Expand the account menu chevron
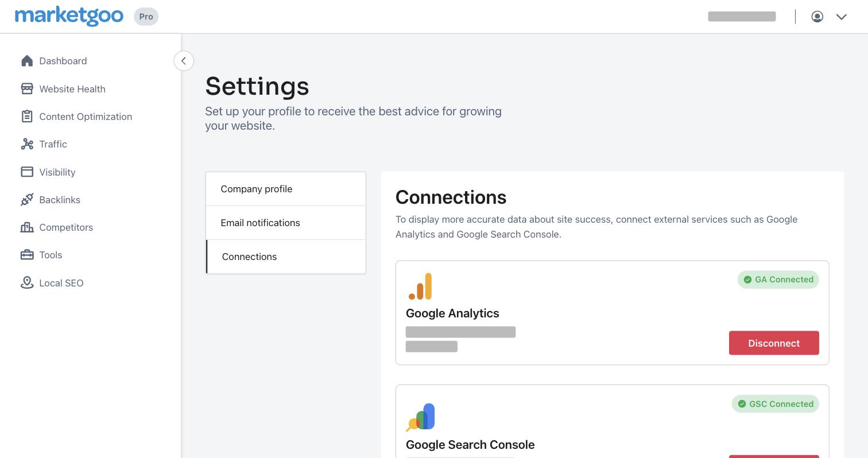Viewport: 868px width, 458px height. click(842, 17)
